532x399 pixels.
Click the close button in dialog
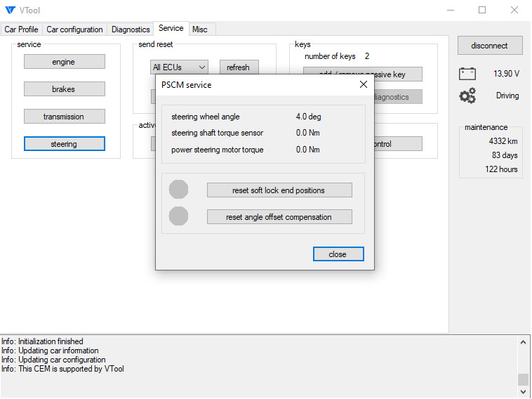point(338,254)
